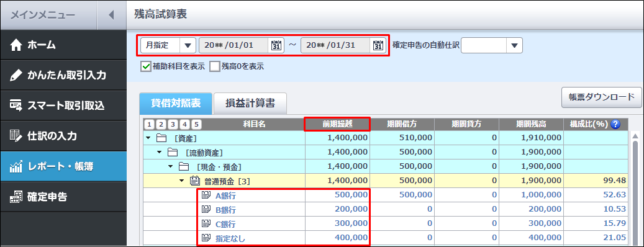Image resolution: width=644 pixels, height=247 pixels.
Task: Click the start date field 20**/01/01
Action: click(234, 45)
